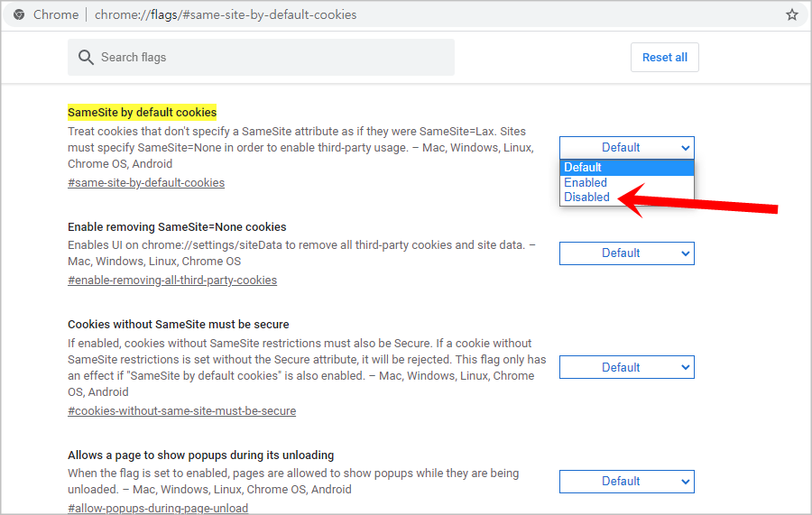Open the #same-site-by-default-cookies link
The image size is (812, 515).
[146, 183]
